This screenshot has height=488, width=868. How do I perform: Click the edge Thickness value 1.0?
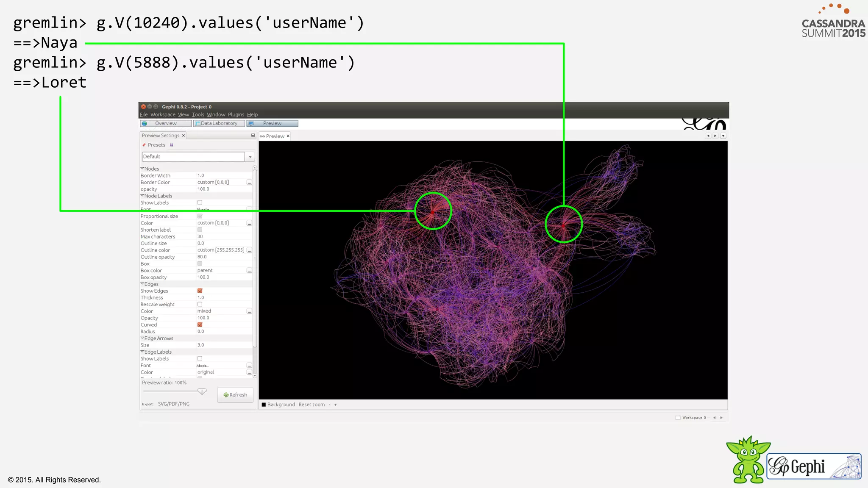coord(201,298)
